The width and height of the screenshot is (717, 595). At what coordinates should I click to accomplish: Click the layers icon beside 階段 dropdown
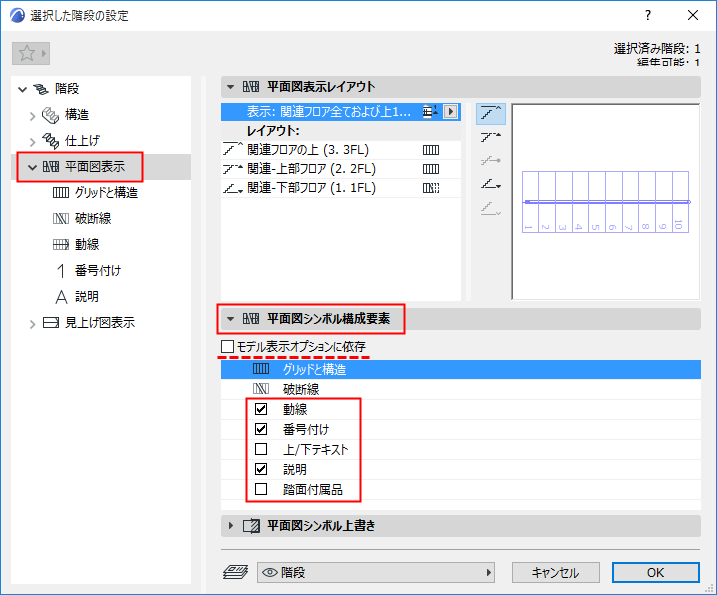235,572
